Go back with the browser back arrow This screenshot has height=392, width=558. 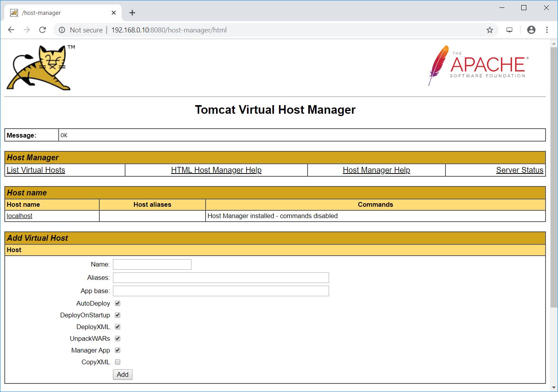[11, 30]
